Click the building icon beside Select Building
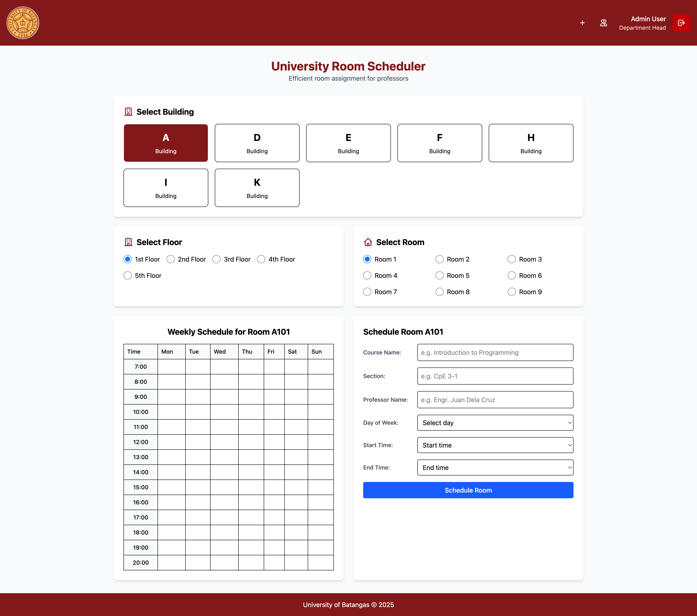This screenshot has width=697, height=616. tap(128, 111)
